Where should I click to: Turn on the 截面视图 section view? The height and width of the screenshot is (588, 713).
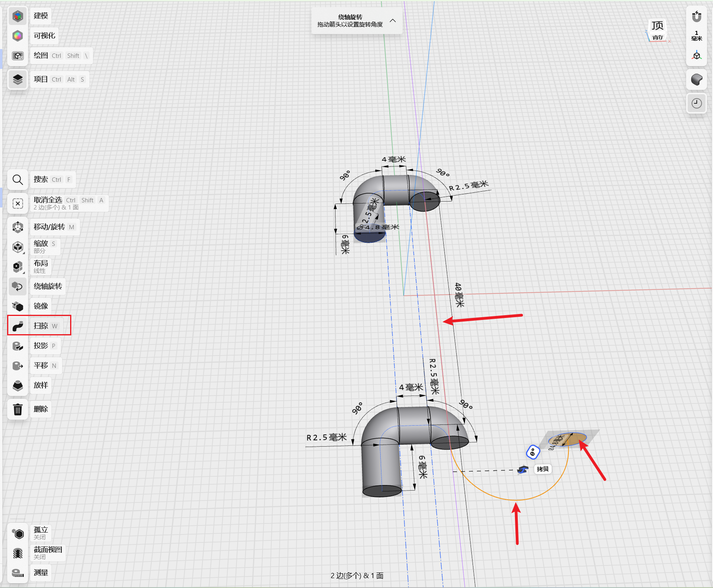pyautogui.click(x=18, y=553)
